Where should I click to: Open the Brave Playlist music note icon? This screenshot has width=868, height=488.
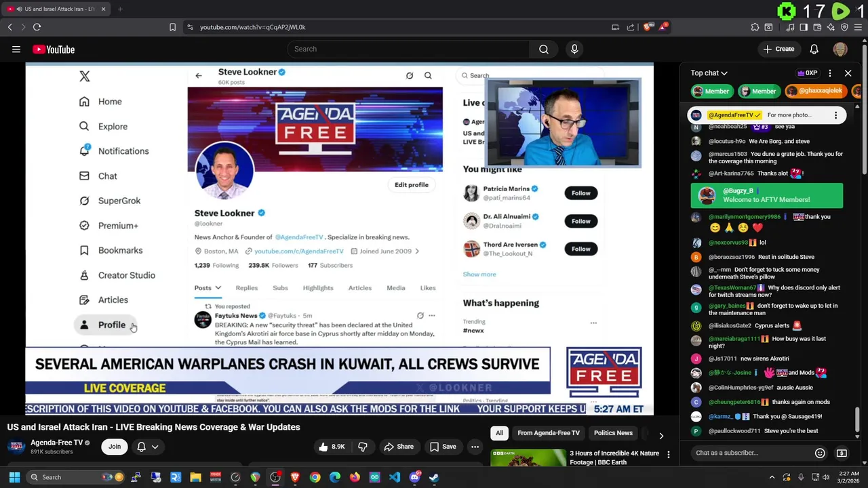[790, 27]
